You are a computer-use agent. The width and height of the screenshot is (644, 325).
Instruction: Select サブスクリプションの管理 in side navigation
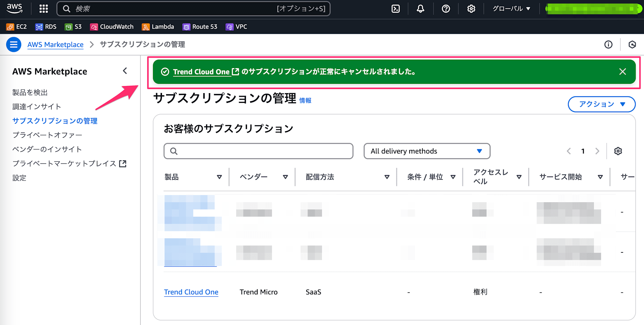point(55,121)
